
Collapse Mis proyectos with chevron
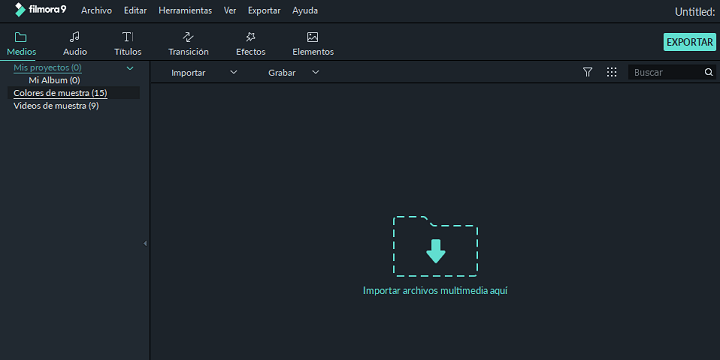[x=130, y=68]
